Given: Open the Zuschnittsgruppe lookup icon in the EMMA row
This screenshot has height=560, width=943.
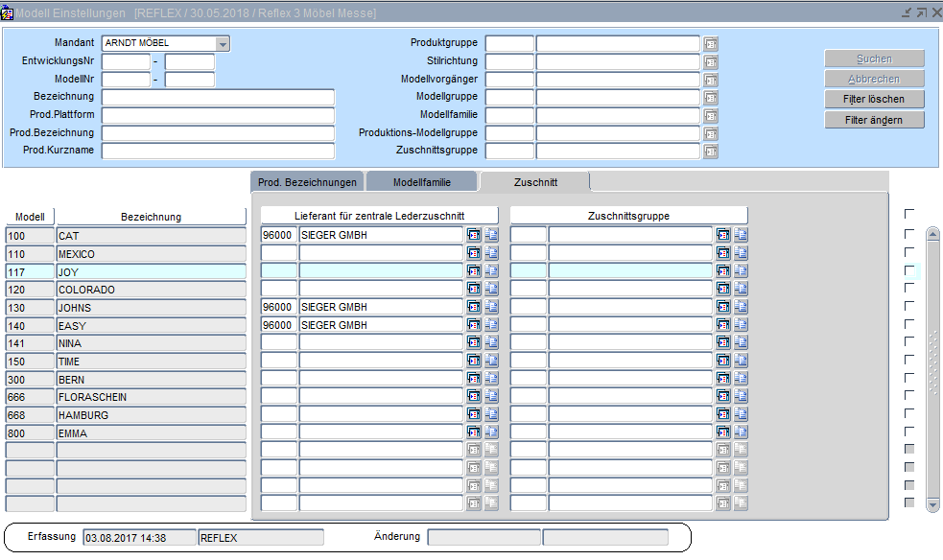Looking at the screenshot, I should (x=723, y=433).
